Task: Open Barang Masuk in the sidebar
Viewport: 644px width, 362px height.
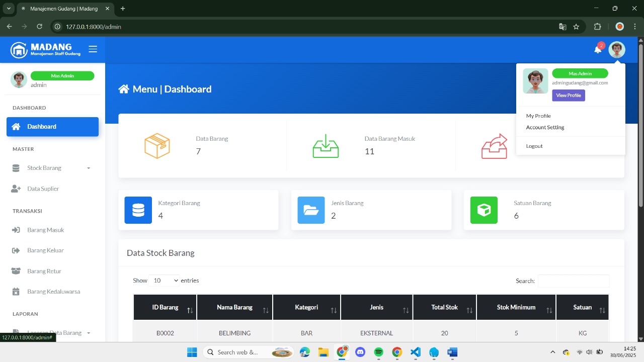Action: (x=45, y=230)
